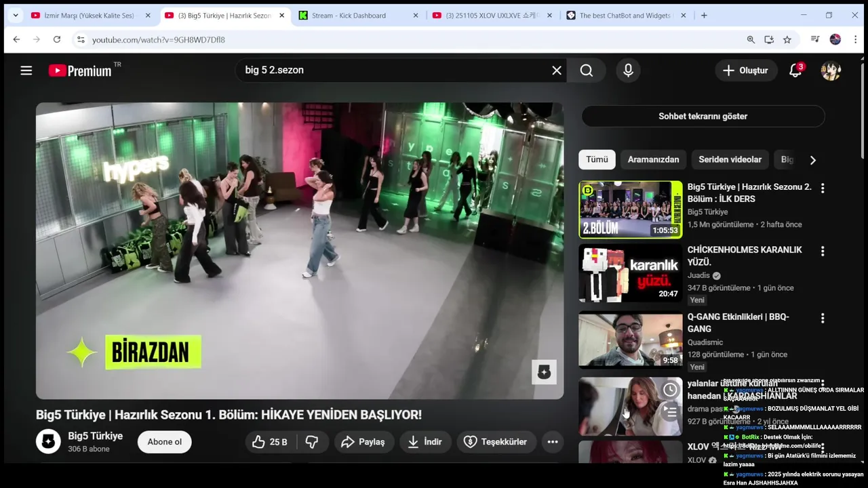Screen dimensions: 868x488
Task: Subscribe with Abone ol button
Action: point(165,442)
